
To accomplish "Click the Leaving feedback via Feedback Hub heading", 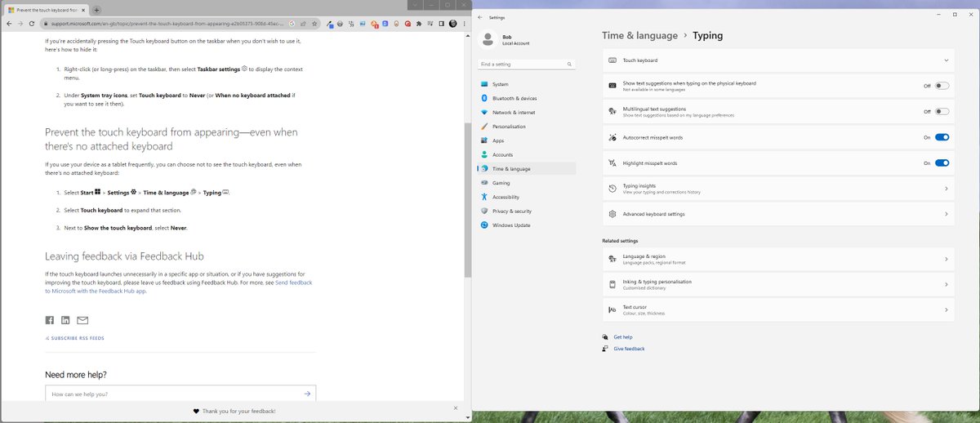I will tap(124, 256).
